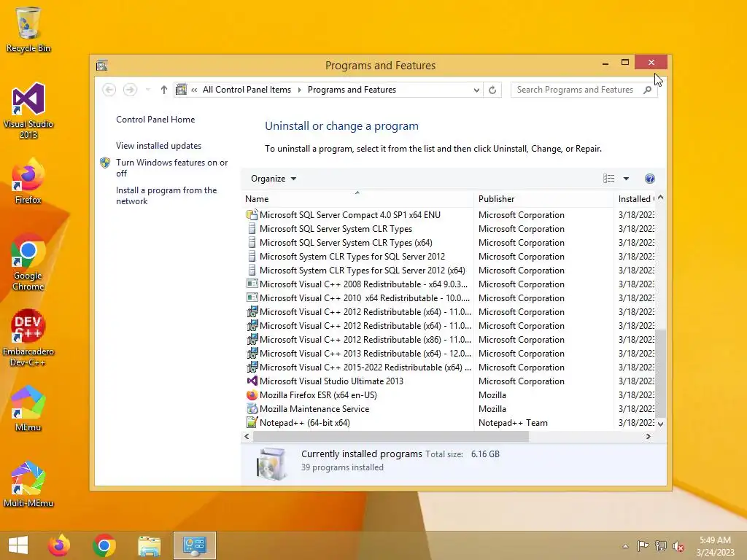
Task: Select Mozilla Firefox ESR (x64 en-US) entry
Action: click(449, 394)
